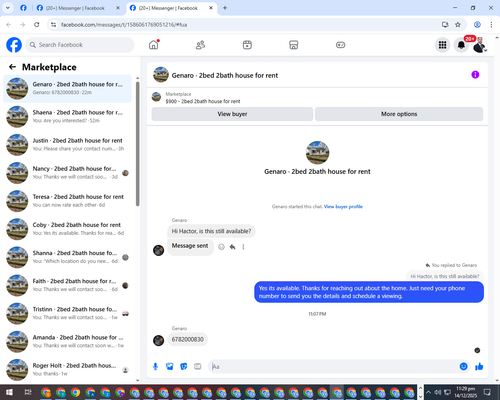Screen dimensions: 500x400
Task: Open a new browser tab
Action: point(225,8)
